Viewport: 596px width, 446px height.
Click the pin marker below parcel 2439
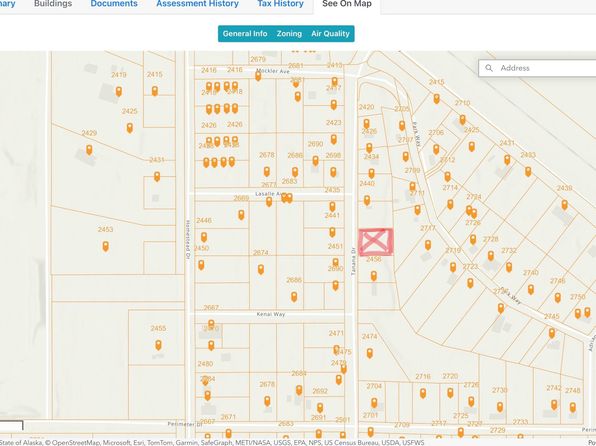click(564, 205)
